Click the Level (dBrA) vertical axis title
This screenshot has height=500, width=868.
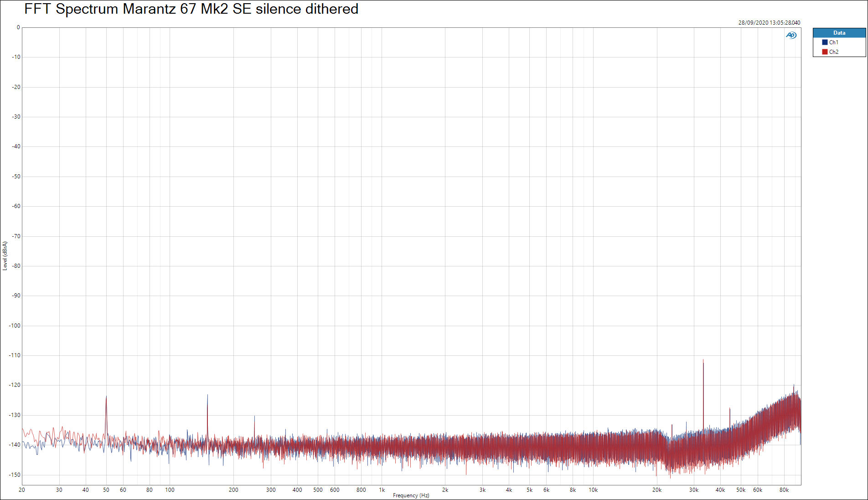tap(5, 256)
